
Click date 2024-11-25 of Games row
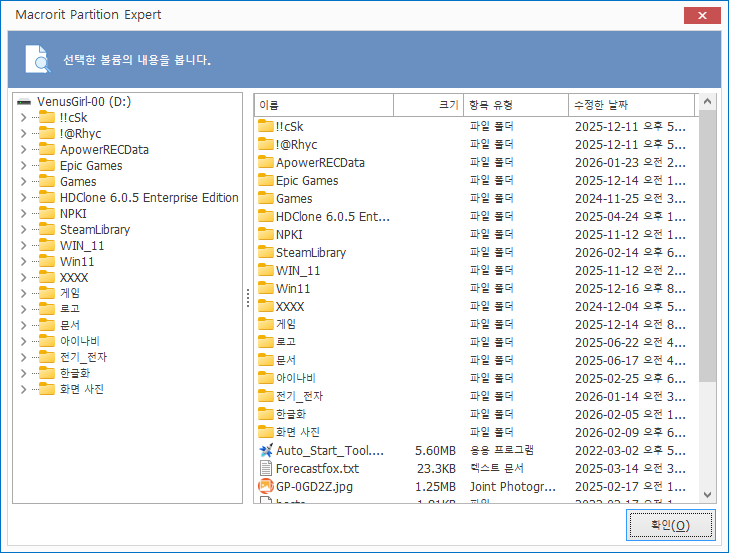click(630, 199)
